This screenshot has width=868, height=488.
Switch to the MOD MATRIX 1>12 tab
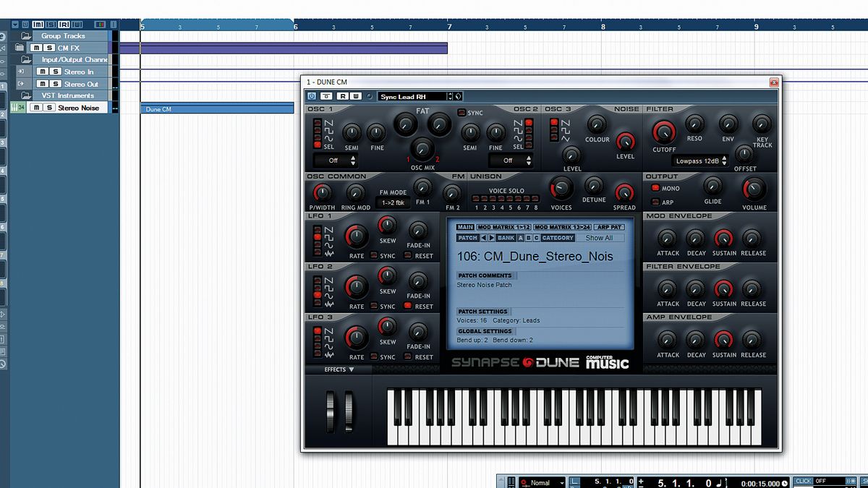coord(505,228)
